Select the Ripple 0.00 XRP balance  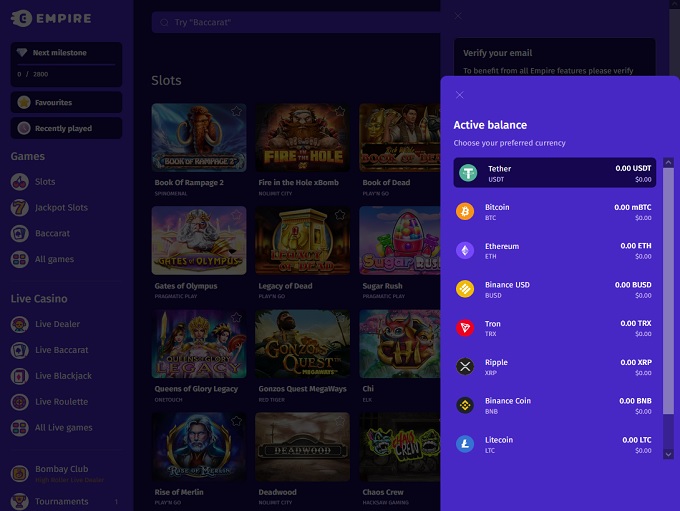[x=555, y=367]
